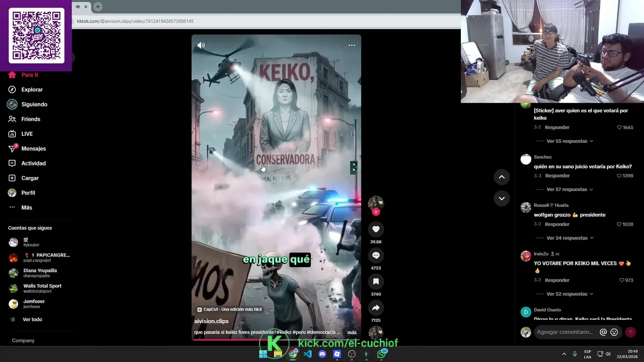Show hidden system tray icons chevron
This screenshot has width=644, height=362.
coord(564,354)
